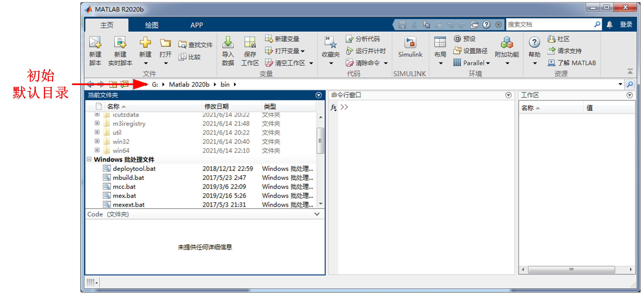Expand the win64 folder
Image resolution: width=644 pixels, height=296 pixels.
[x=97, y=150]
